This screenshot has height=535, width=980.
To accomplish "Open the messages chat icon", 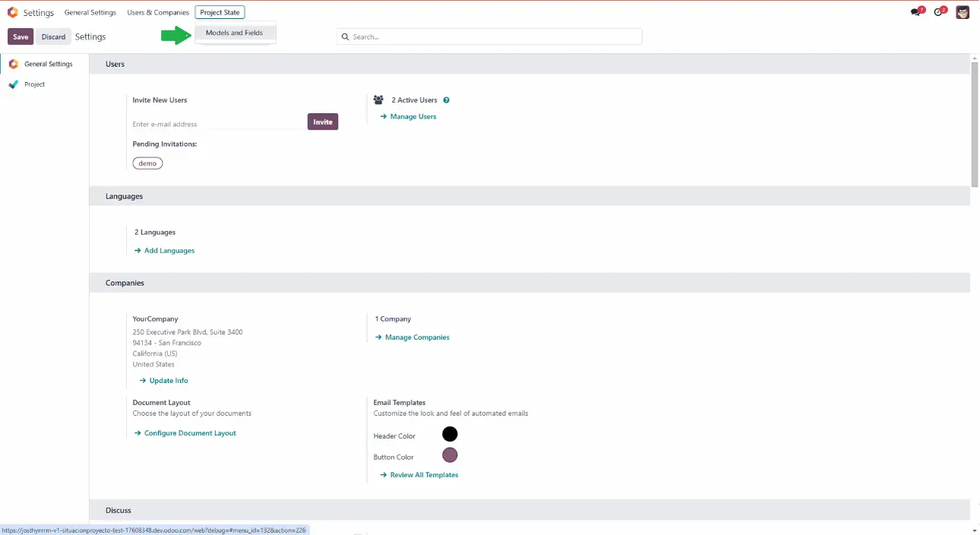I will (x=917, y=12).
